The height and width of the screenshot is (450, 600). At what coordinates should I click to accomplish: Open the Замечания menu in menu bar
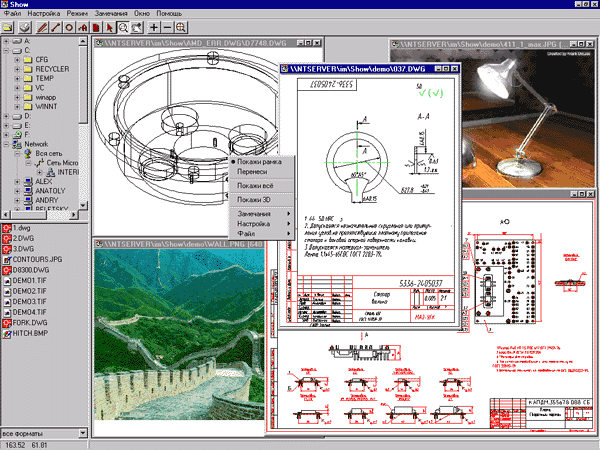point(111,13)
